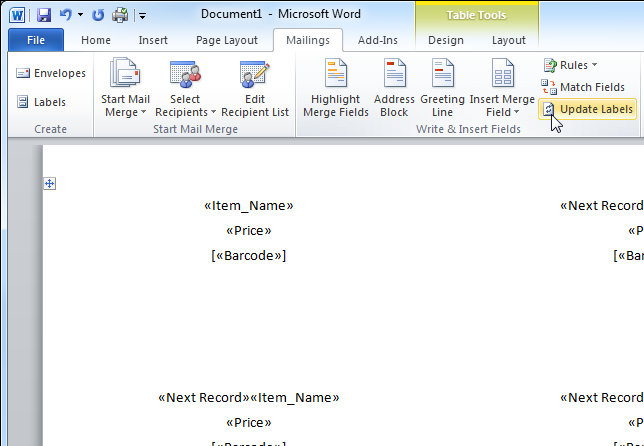Insert a Greeting Line
Image resolution: width=644 pixels, height=446 pixels.
[442, 87]
